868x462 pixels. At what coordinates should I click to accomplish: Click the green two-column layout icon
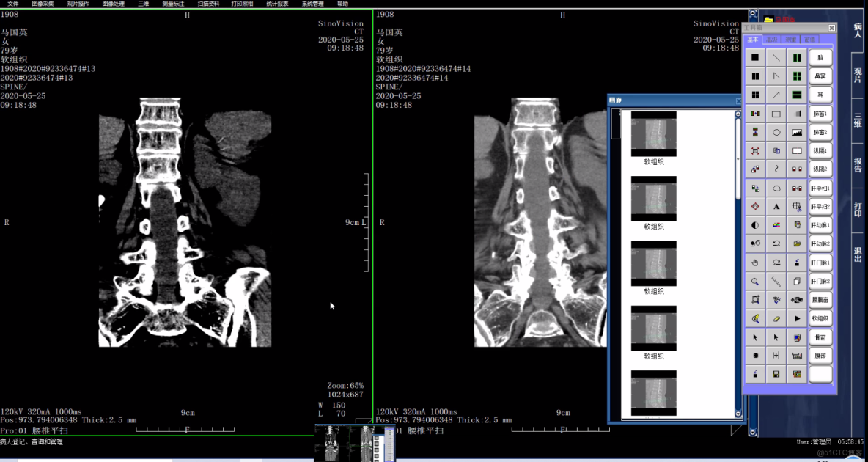(x=797, y=57)
